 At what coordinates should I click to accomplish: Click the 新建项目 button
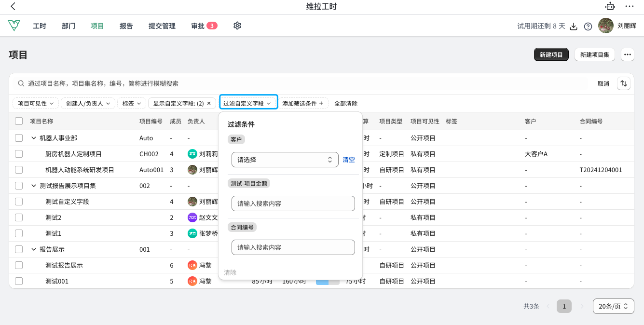551,54
